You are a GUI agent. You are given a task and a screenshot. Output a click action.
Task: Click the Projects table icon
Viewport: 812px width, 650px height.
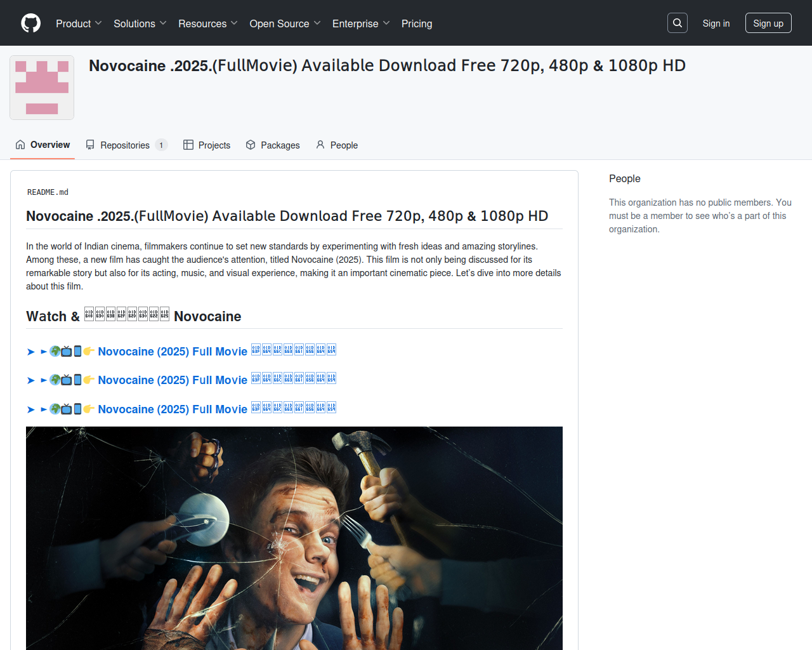click(188, 145)
